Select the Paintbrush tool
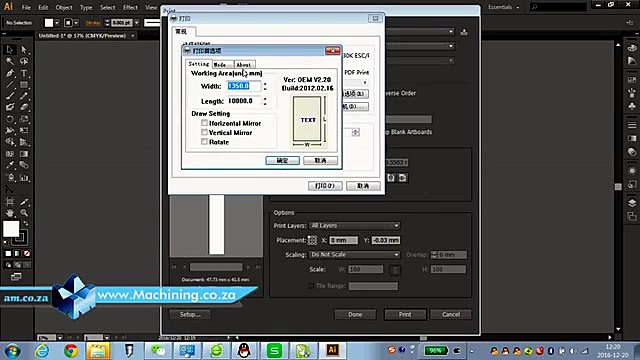This screenshot has height=360, width=640. (x=9, y=96)
